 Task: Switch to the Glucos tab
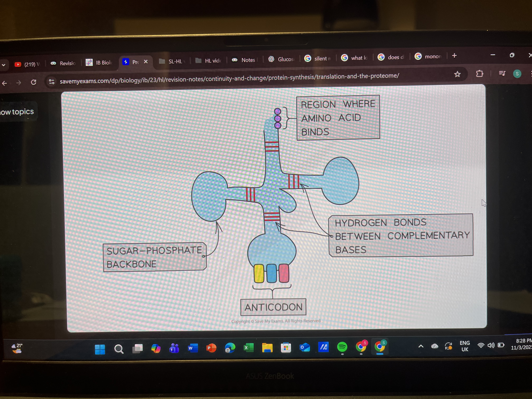pos(281,59)
